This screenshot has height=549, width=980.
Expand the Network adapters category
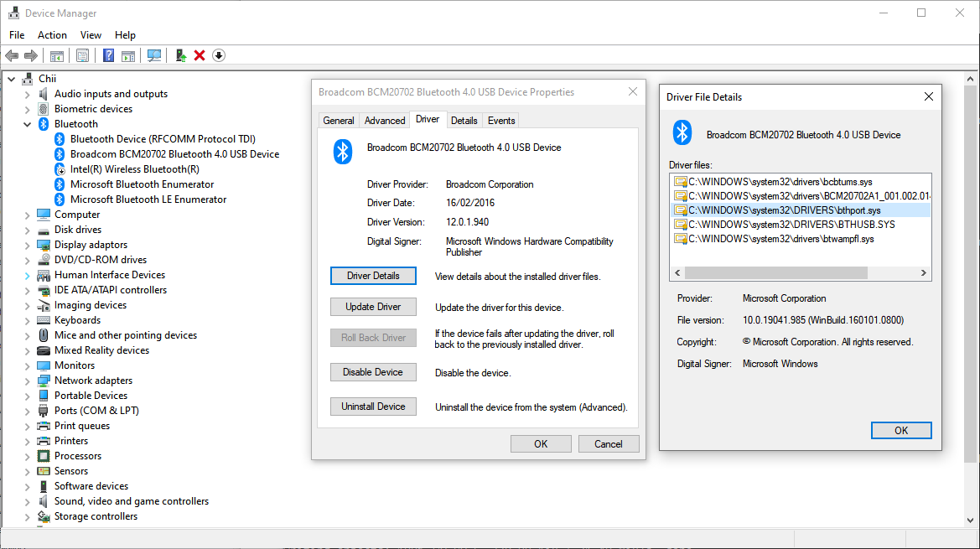point(26,380)
